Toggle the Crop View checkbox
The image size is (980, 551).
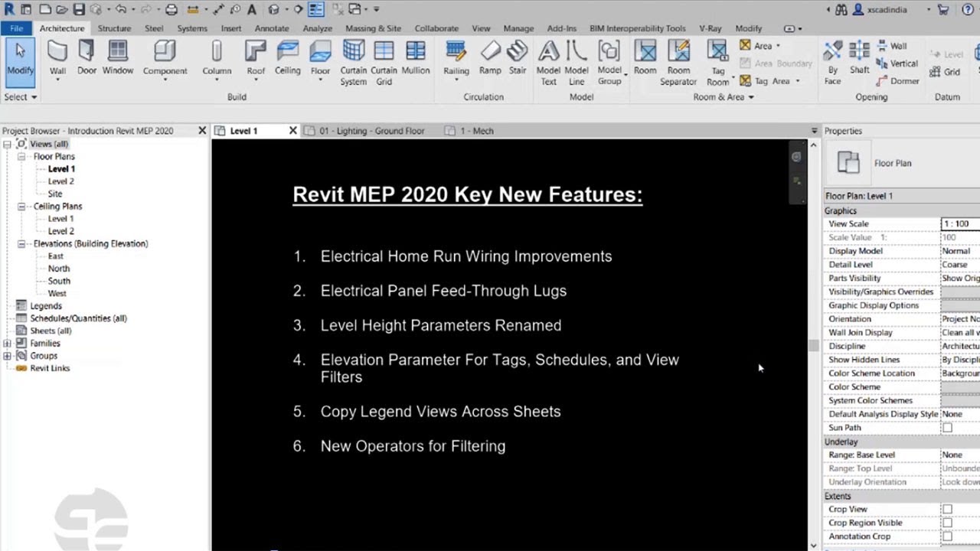(947, 510)
